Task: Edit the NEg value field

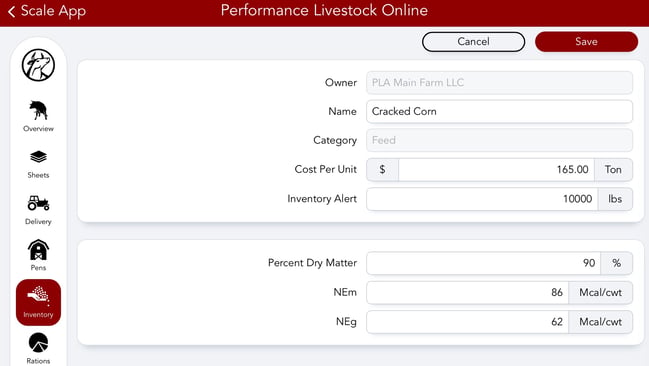Action: point(468,322)
